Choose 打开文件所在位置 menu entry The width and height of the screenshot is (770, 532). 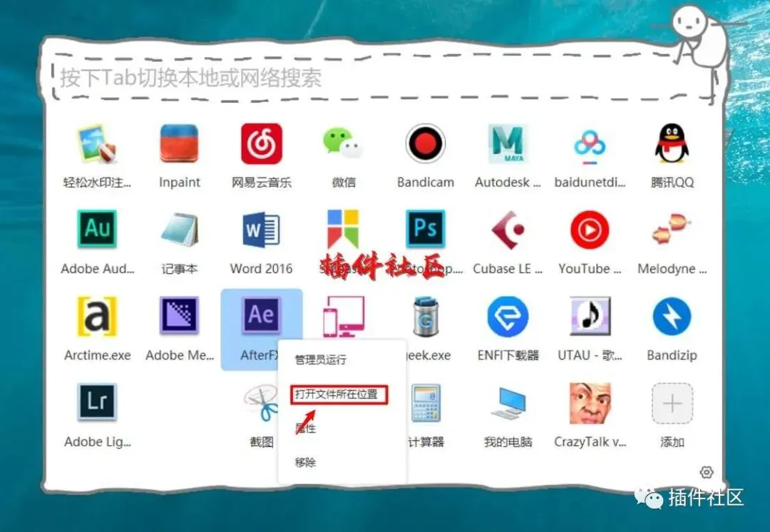[337, 394]
